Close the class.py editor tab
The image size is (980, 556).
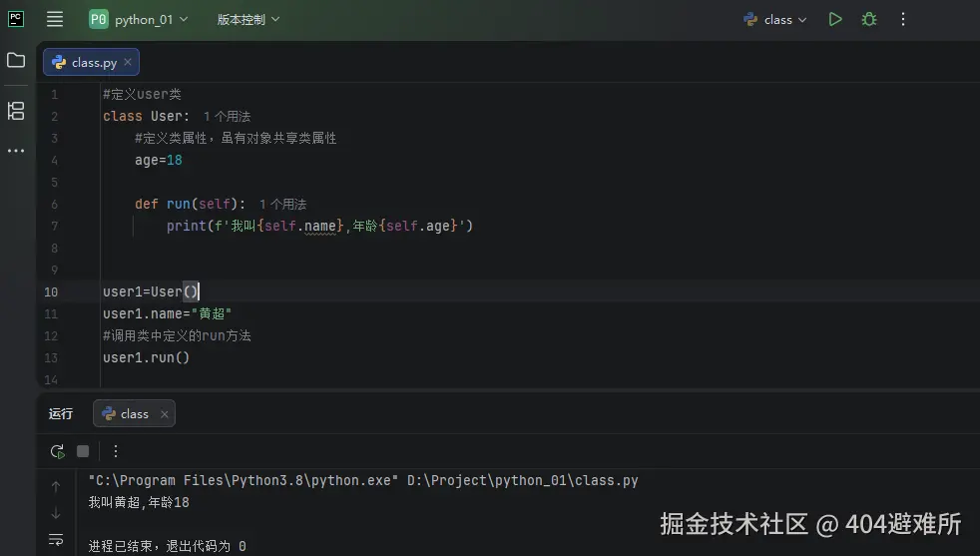tap(128, 62)
